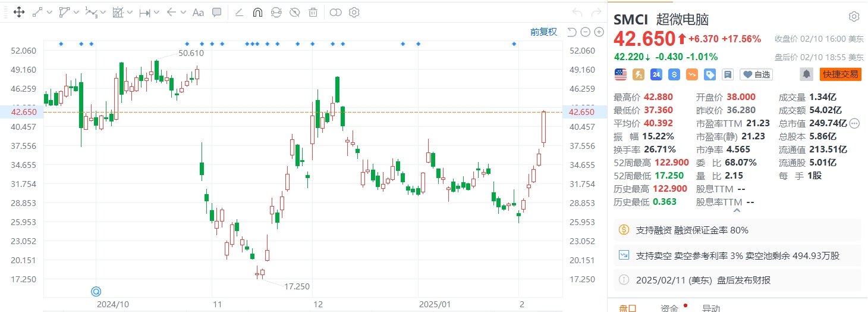Click the blue dollar sign icon
868x312 pixels.
click(674, 74)
